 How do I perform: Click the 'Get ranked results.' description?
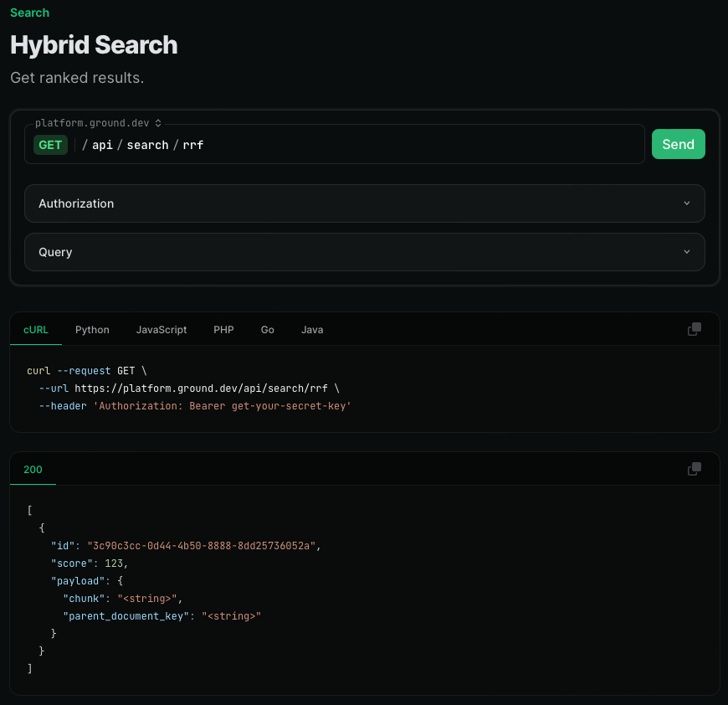tap(77, 78)
